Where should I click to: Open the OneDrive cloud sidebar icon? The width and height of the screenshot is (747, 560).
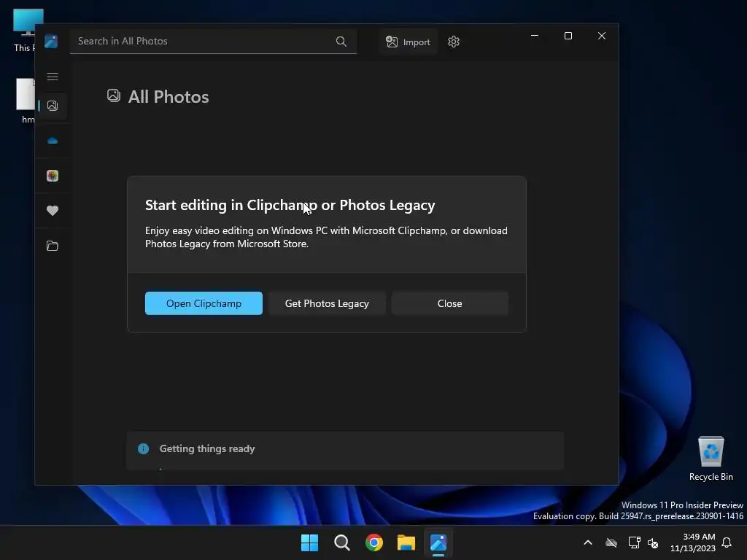tap(53, 141)
